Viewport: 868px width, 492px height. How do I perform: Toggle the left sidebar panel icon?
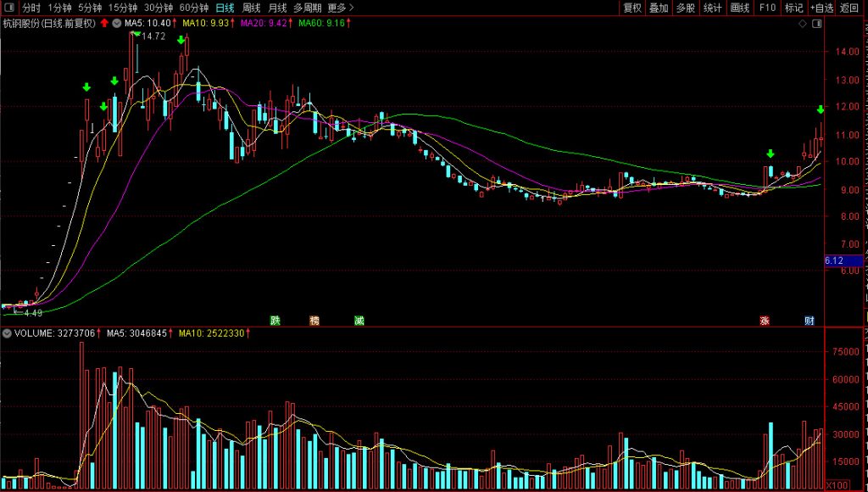[8, 8]
